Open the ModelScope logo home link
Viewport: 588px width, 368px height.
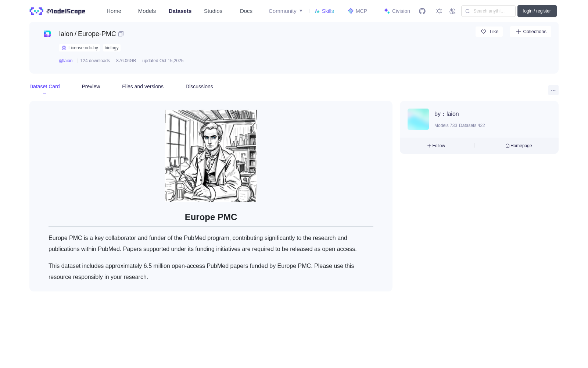pos(57,11)
